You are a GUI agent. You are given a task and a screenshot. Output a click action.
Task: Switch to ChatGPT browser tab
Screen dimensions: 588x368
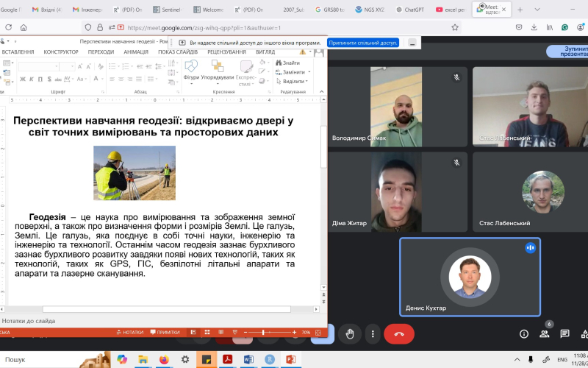tap(410, 10)
